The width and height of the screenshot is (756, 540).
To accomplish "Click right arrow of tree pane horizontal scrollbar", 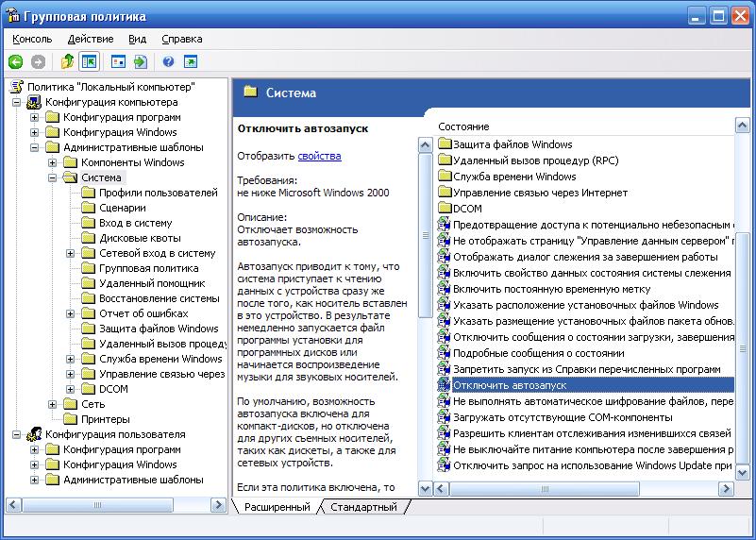I will (218, 505).
